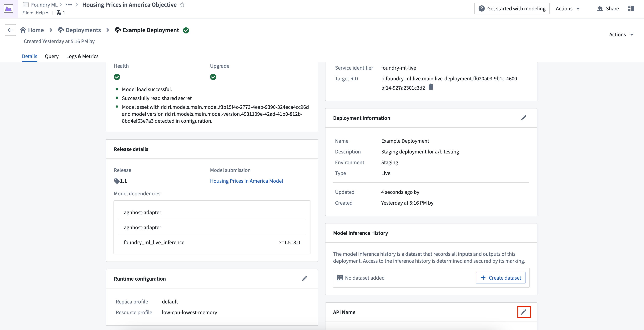Click Foundry ML in the path breadcrumb
644x330 pixels.
(x=44, y=4)
